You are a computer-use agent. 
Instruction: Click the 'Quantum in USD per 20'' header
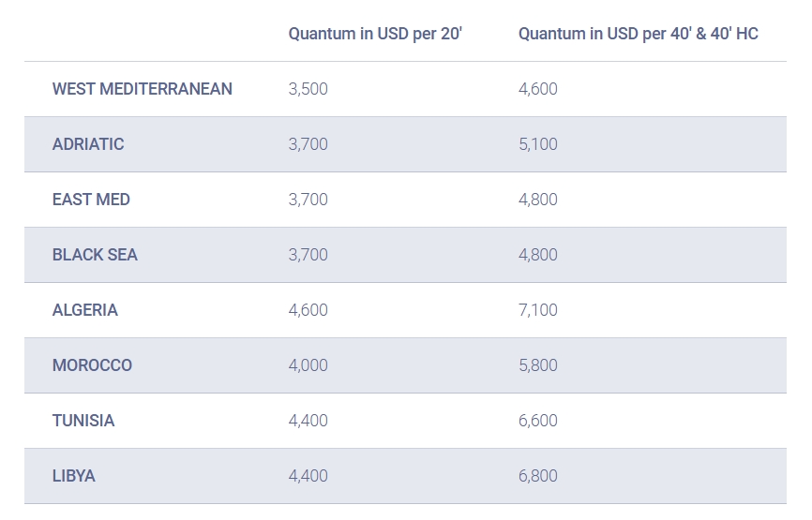[x=375, y=34]
